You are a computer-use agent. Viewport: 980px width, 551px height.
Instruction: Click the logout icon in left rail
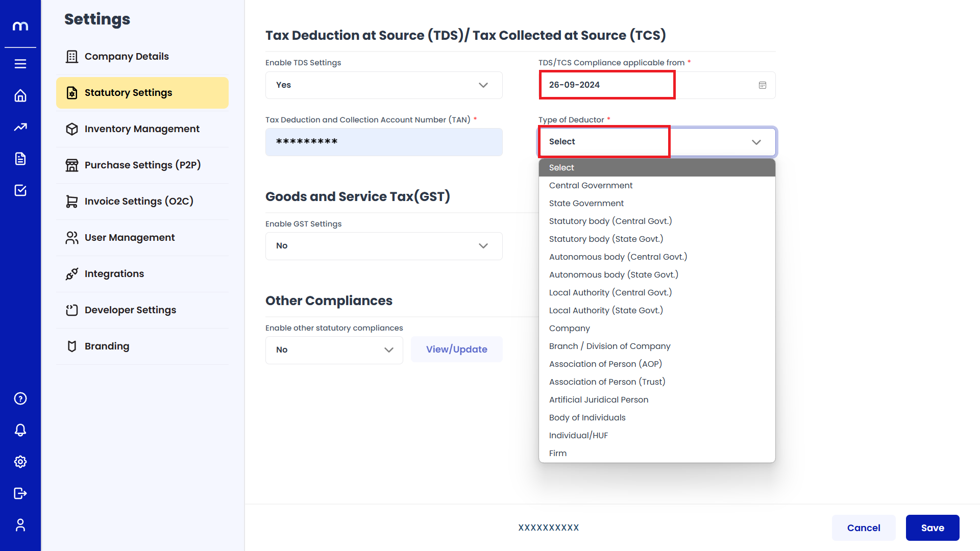click(x=20, y=493)
